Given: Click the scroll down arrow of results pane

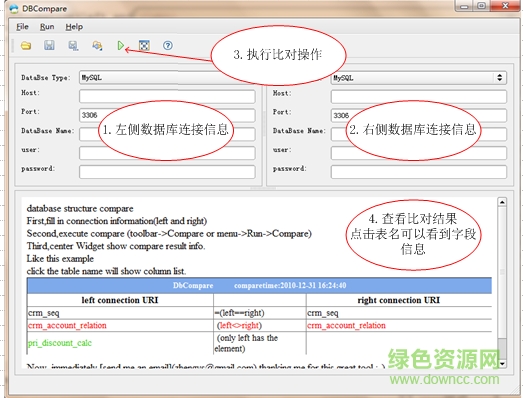Looking at the screenshot, I should [x=502, y=364].
